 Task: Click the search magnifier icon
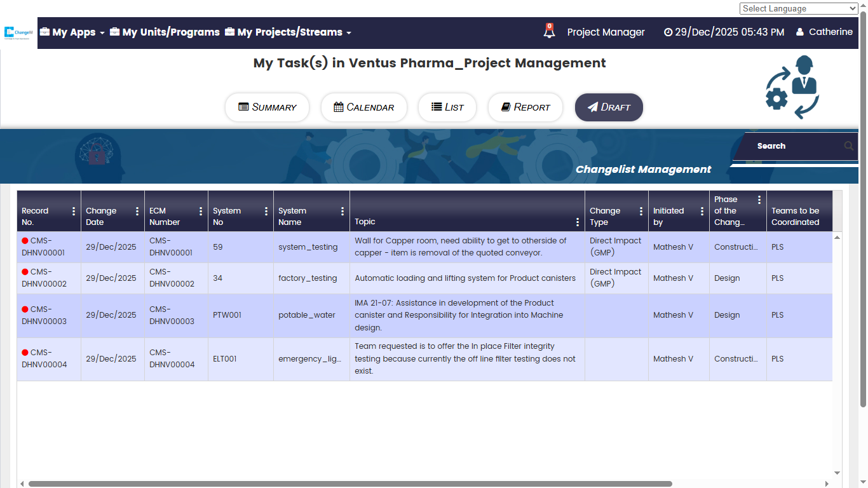(848, 146)
